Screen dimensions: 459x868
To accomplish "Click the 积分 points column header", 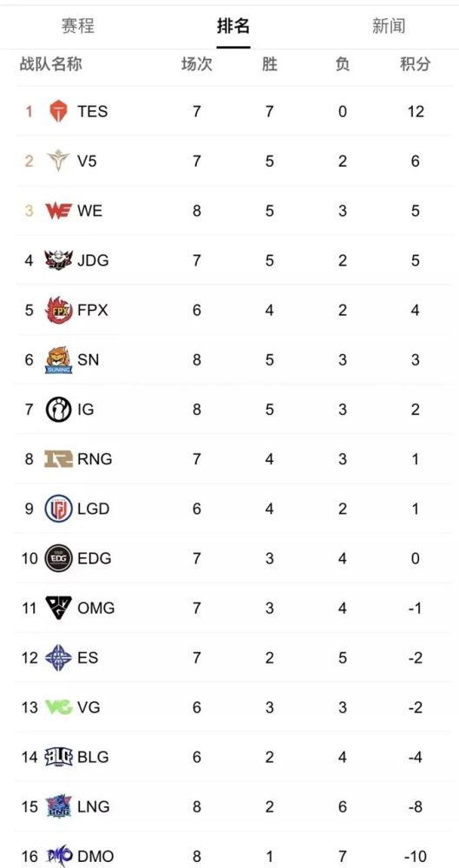I will (416, 64).
